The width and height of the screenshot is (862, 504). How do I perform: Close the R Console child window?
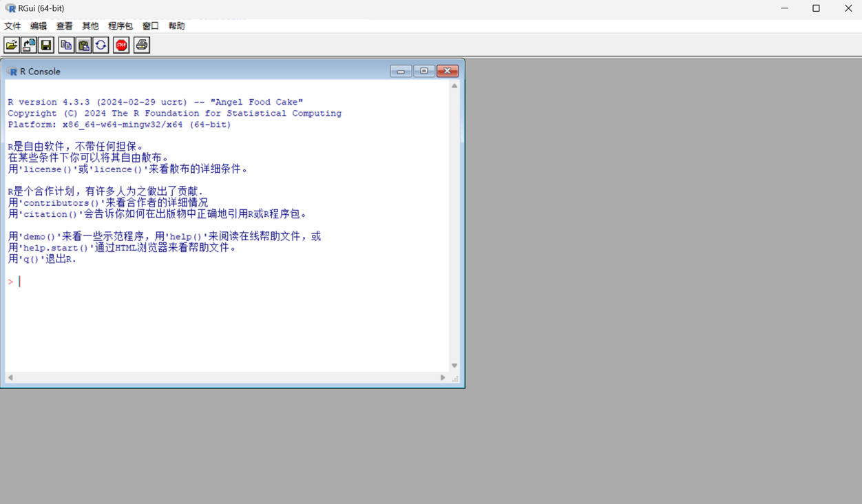coord(448,71)
